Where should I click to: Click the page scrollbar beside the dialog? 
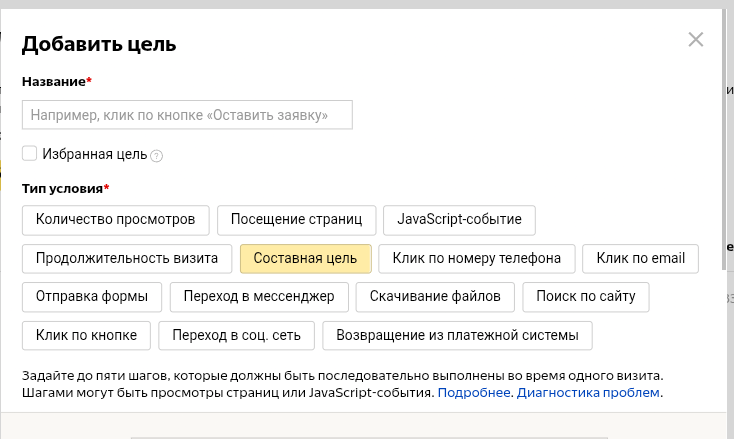coord(724,139)
